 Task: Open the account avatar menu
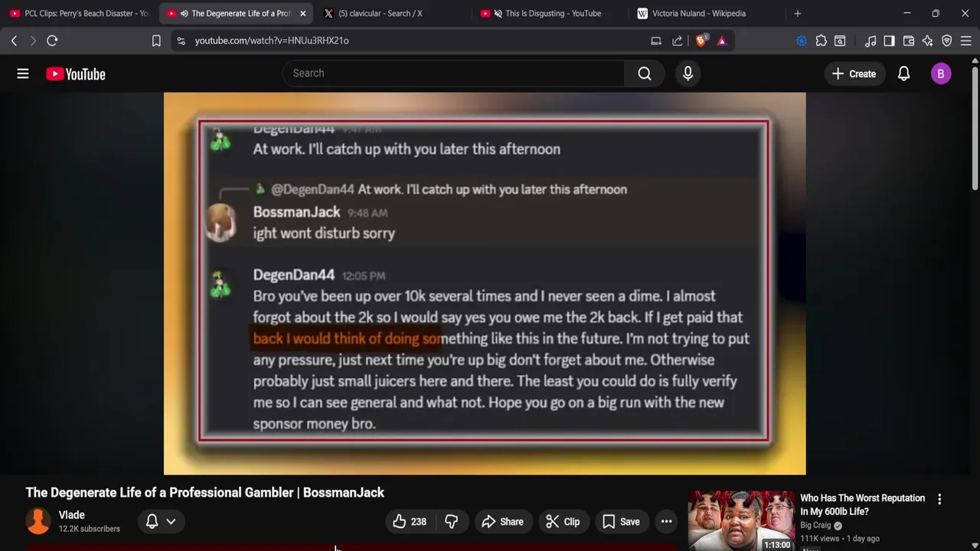(941, 73)
